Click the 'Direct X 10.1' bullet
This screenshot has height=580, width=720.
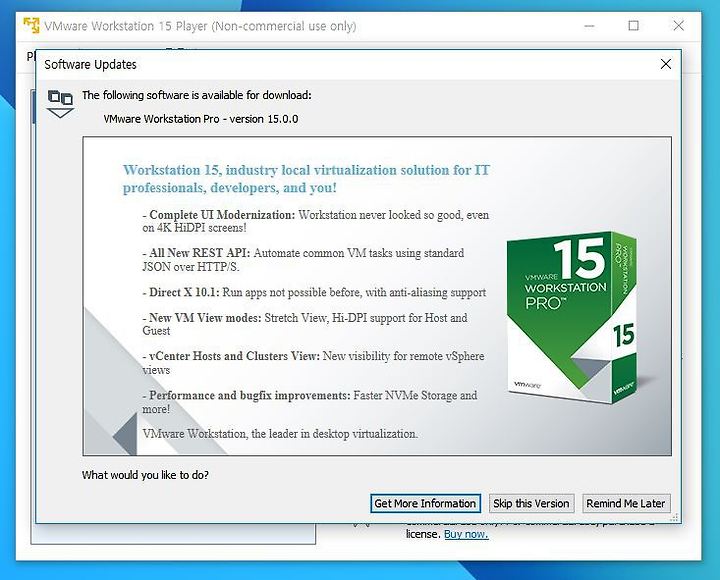pos(314,293)
